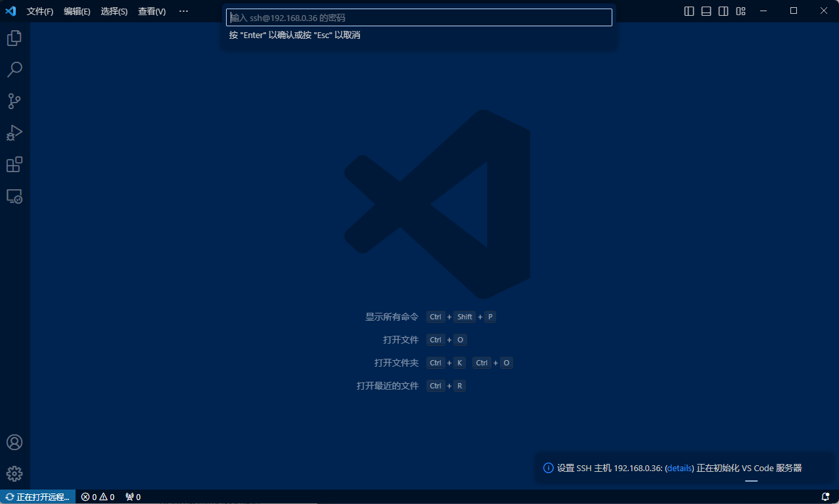Viewport: 839px width, 504px height.
Task: Click the details link in SSH notification
Action: pos(679,469)
